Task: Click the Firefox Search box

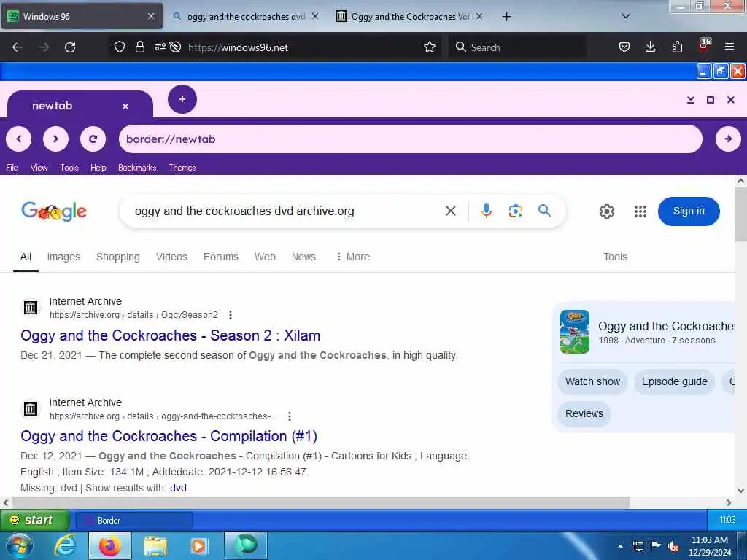Action: [517, 47]
